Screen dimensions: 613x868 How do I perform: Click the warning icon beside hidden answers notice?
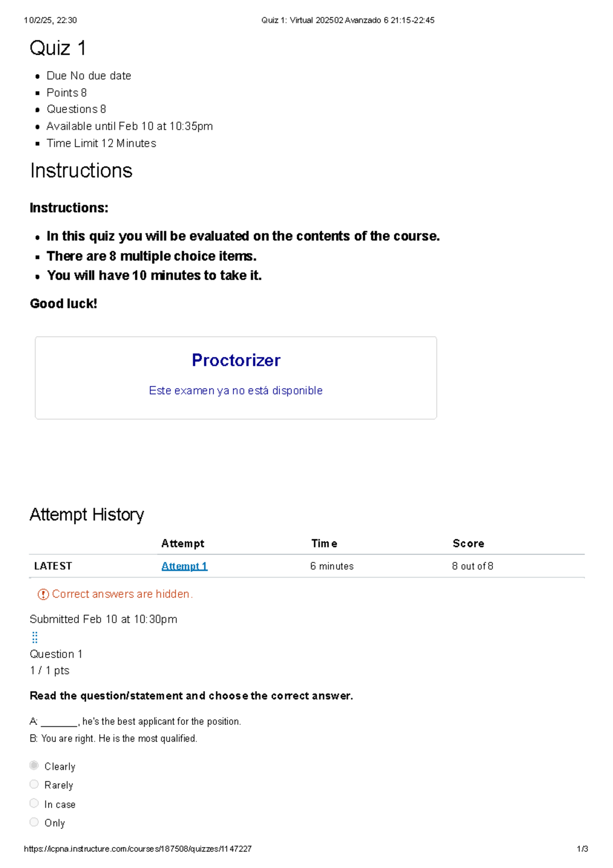43,594
